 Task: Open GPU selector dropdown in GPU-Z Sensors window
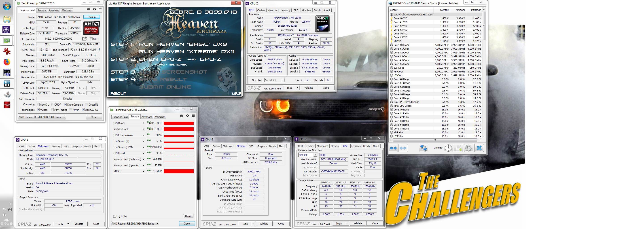(x=135, y=224)
